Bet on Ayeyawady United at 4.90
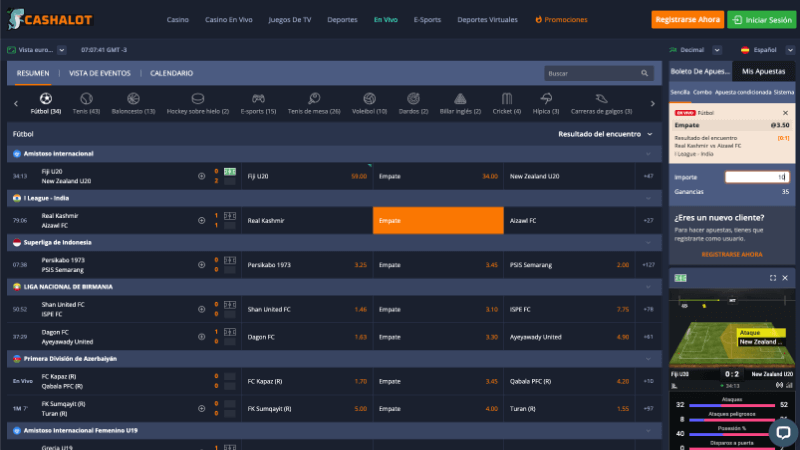 click(x=569, y=337)
